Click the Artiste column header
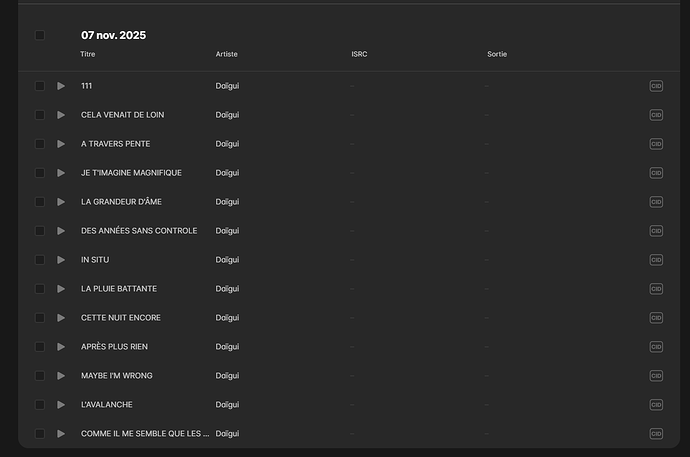This screenshot has width=690, height=457. pos(227,54)
